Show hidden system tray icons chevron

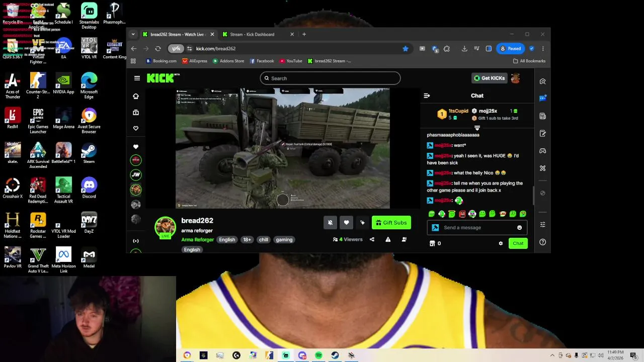(552, 355)
